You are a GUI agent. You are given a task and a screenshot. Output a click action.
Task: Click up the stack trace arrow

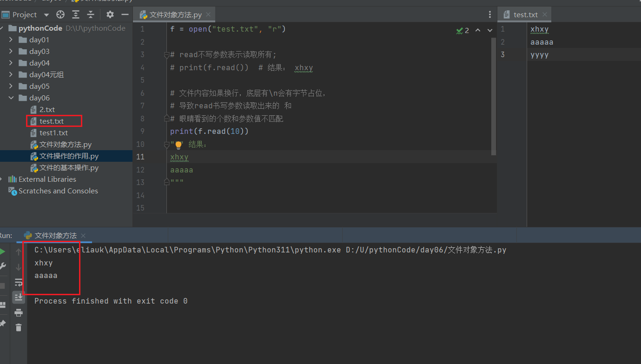coord(19,251)
